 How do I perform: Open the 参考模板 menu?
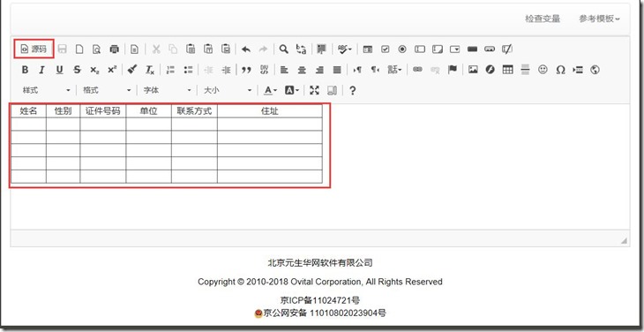pos(599,19)
